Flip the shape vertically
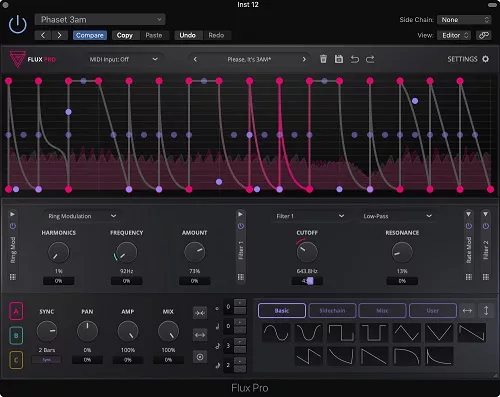The width and height of the screenshot is (500, 397). tap(486, 311)
